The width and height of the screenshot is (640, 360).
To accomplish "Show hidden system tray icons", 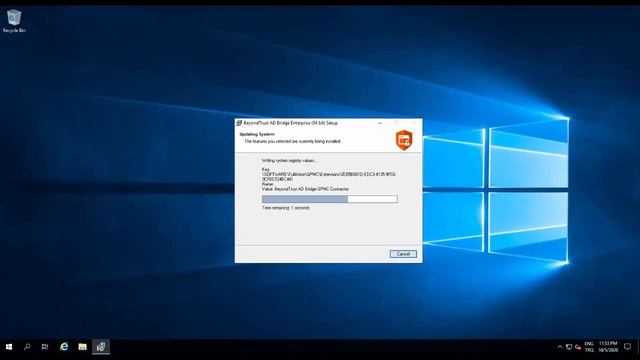I will [x=560, y=347].
